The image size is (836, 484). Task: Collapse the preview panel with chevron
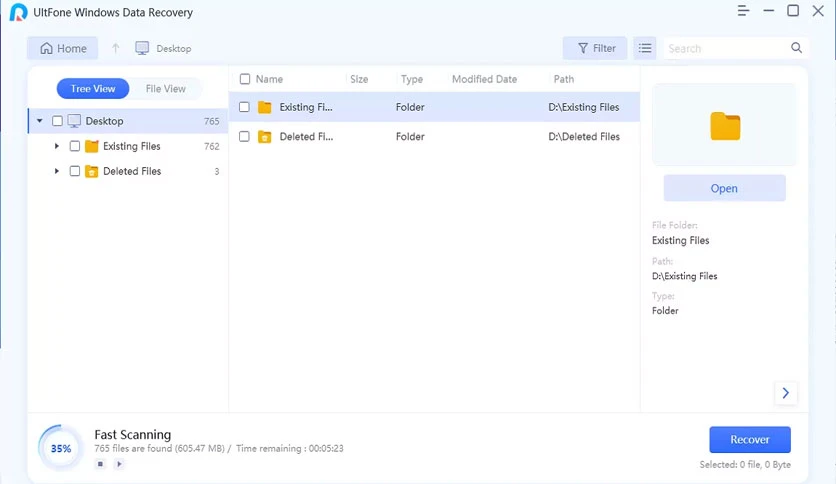point(785,393)
